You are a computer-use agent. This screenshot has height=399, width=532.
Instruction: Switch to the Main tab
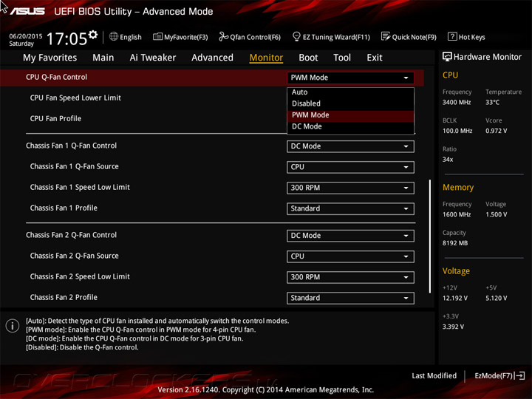(x=103, y=58)
